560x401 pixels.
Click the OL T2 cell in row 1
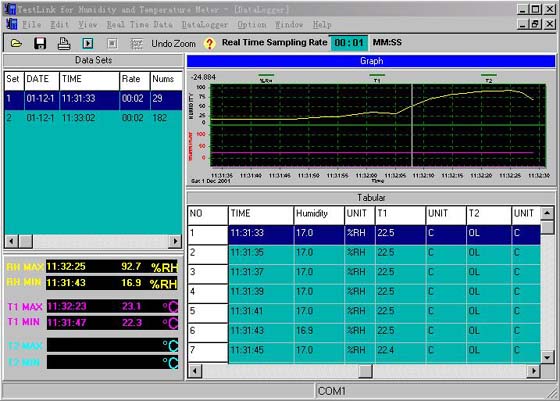click(x=489, y=235)
